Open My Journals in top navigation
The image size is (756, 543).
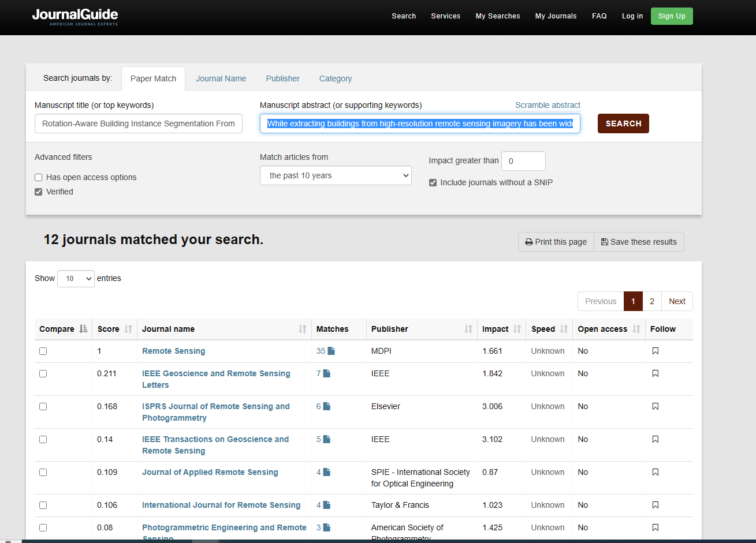(556, 16)
